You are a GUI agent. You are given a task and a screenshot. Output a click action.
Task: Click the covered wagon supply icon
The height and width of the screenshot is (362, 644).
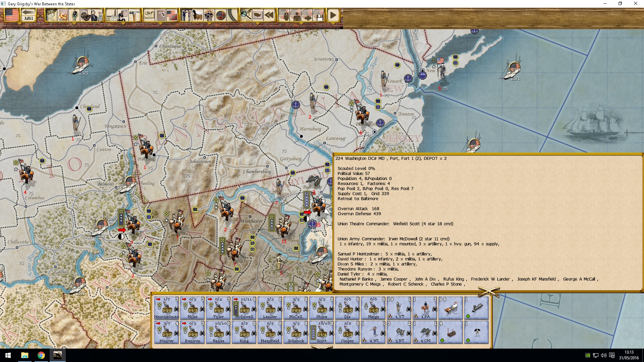[197, 15]
